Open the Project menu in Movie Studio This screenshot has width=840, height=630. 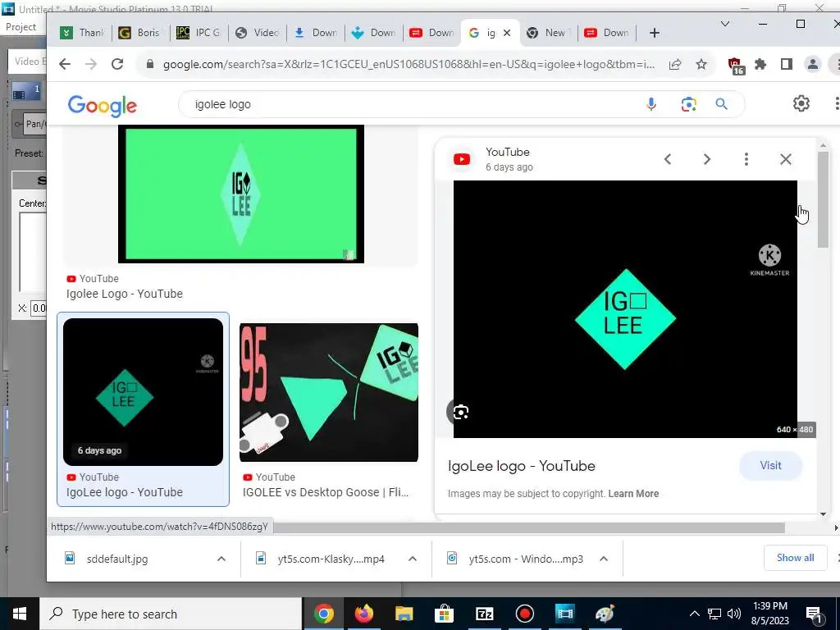[x=21, y=27]
